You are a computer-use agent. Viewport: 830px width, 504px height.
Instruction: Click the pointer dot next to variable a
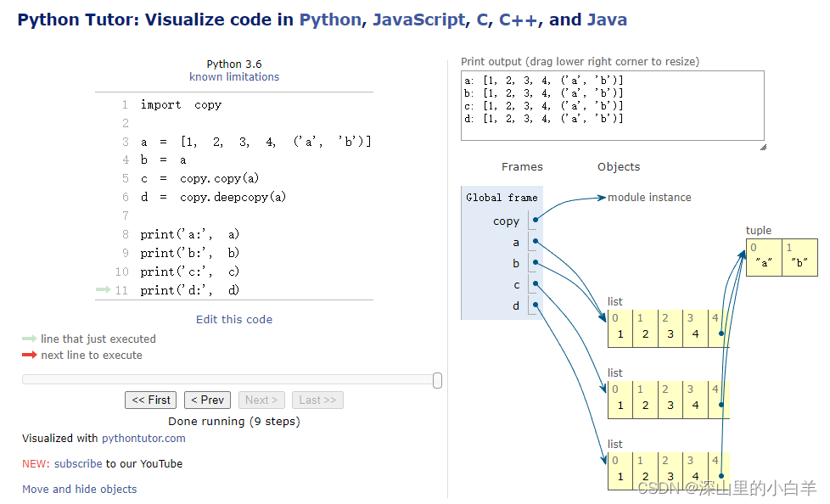click(536, 241)
